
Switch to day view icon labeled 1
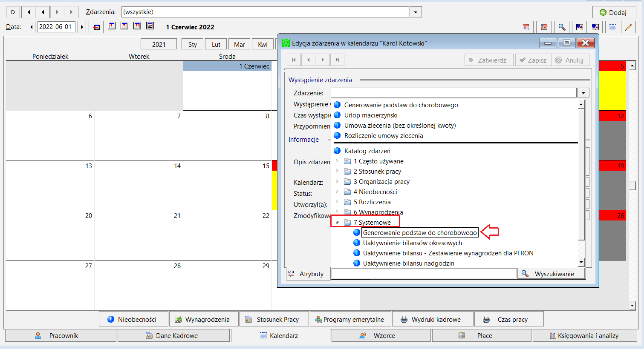pos(112,26)
